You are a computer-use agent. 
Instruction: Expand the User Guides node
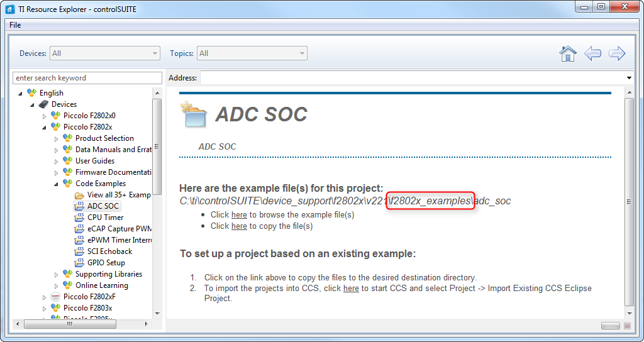point(56,162)
